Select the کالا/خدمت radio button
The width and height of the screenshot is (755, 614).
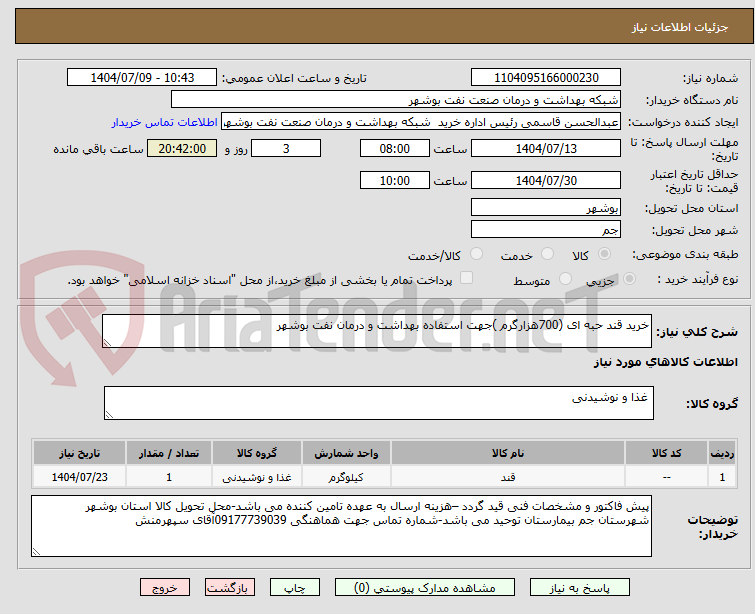click(x=476, y=254)
